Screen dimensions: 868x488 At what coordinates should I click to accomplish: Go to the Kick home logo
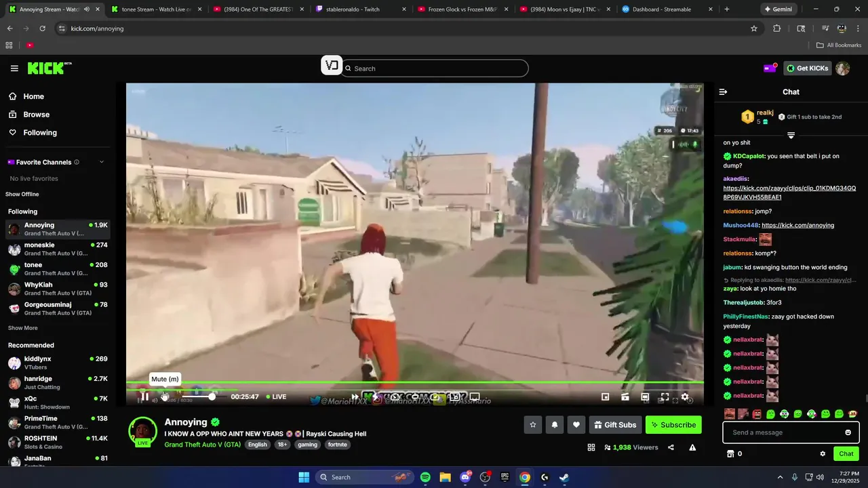click(50, 68)
